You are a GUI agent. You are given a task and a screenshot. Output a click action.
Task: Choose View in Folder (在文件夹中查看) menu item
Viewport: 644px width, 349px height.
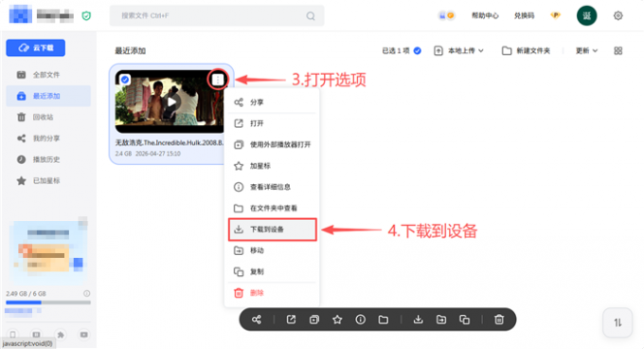272,209
